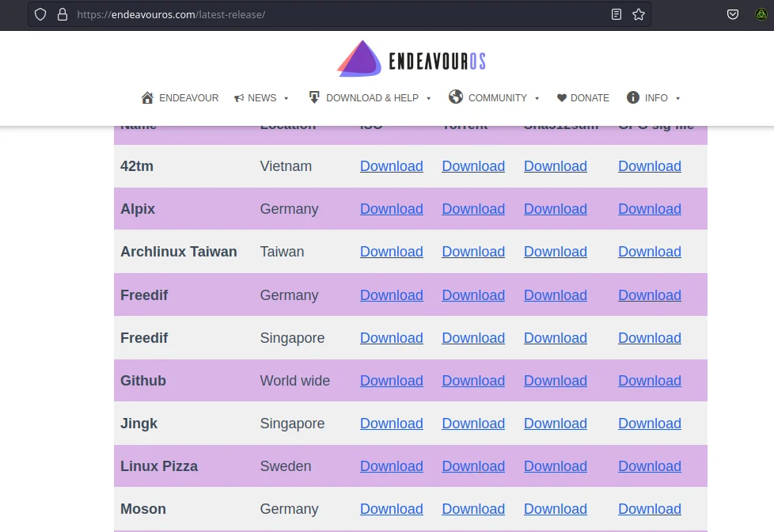Expand the INFO menu arrow
The width and height of the screenshot is (774, 532).
coord(677,98)
